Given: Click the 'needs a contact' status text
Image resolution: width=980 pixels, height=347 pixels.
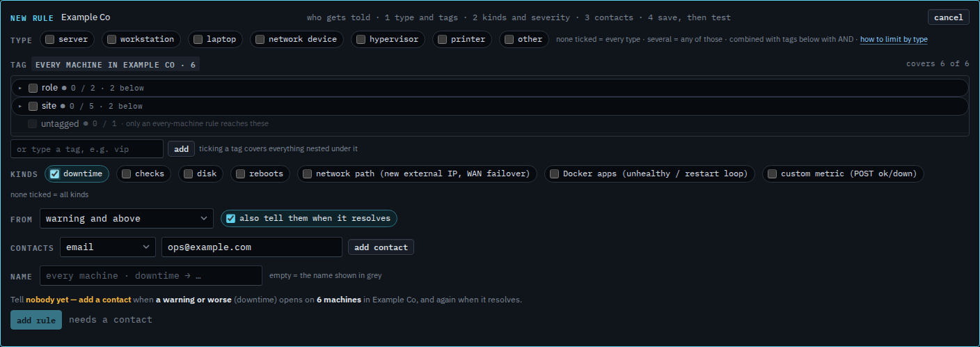Looking at the screenshot, I should tap(110, 320).
